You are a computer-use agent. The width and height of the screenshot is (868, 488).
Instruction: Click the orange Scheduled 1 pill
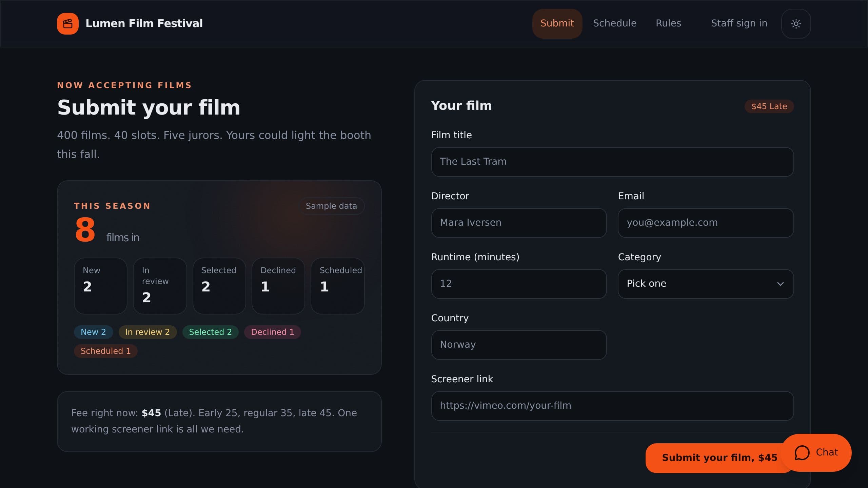coord(105,351)
